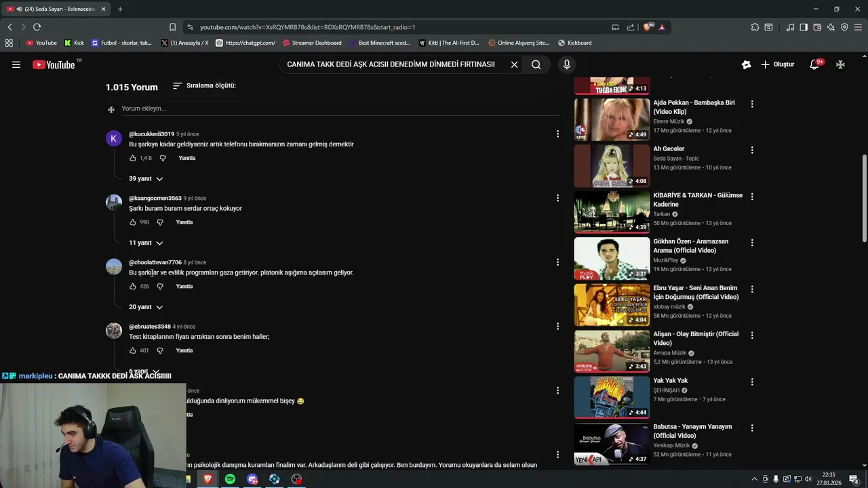Click the Ask/Gemini star icon beside Oluştur
The image size is (868, 488).
click(x=746, y=64)
